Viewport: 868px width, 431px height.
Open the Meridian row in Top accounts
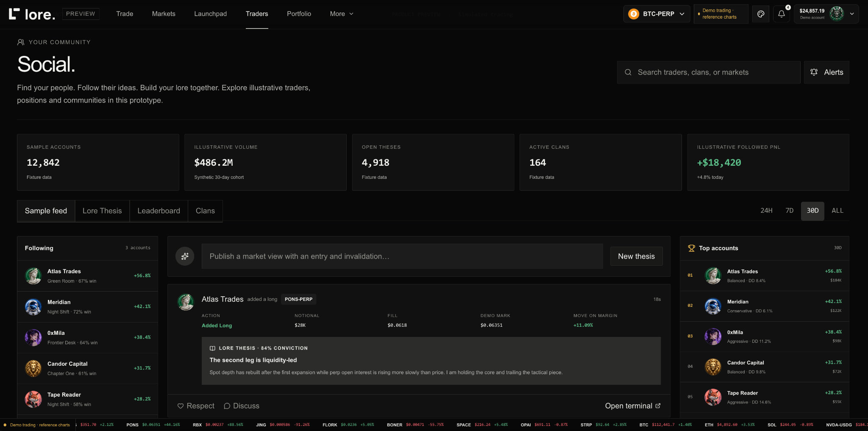tap(764, 306)
